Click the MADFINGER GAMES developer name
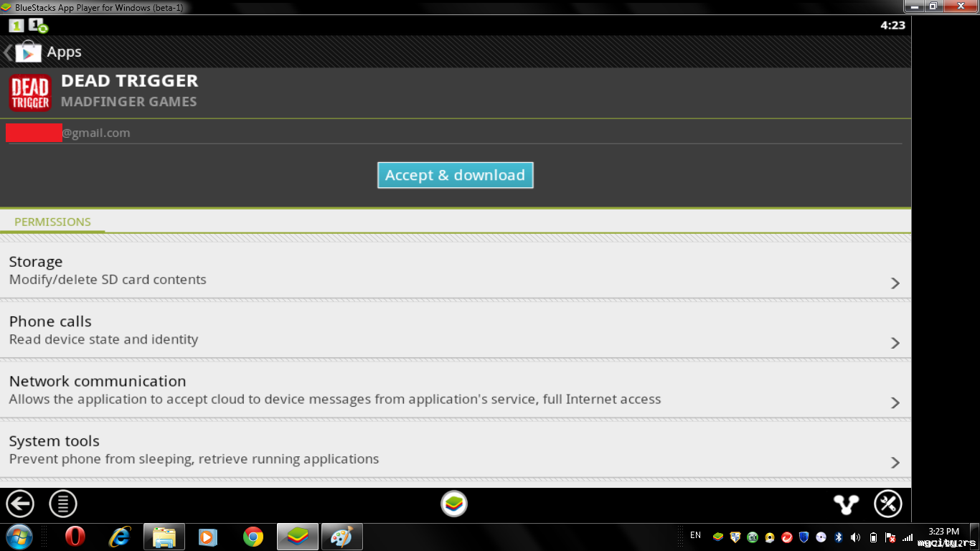The height and width of the screenshot is (551, 980). (x=128, y=102)
